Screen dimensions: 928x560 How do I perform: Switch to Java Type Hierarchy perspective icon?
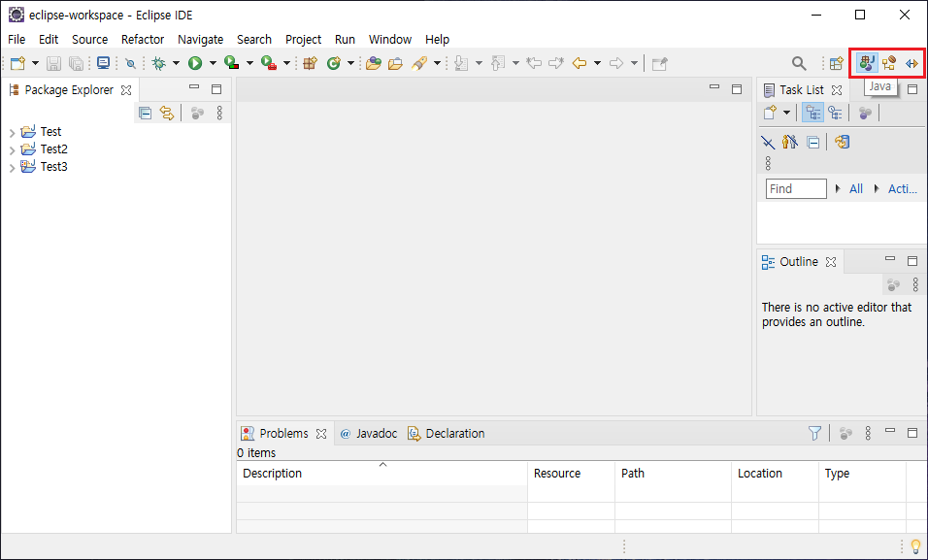pyautogui.click(x=889, y=63)
